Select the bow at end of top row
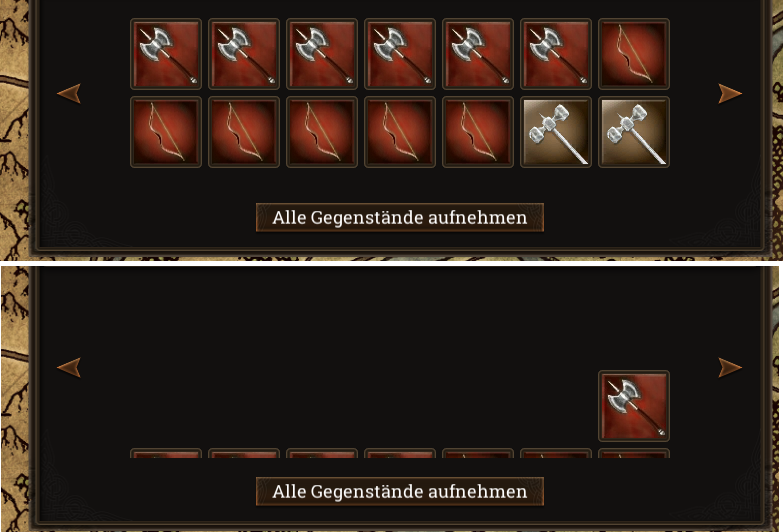The height and width of the screenshot is (532, 783). (x=634, y=54)
